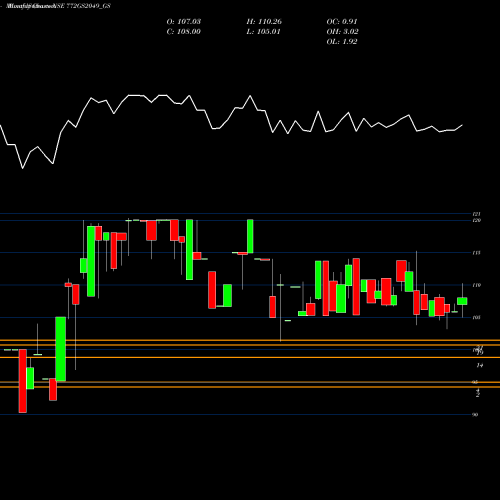Select the low price L: 105.01
The image size is (500, 500).
click(263, 32)
